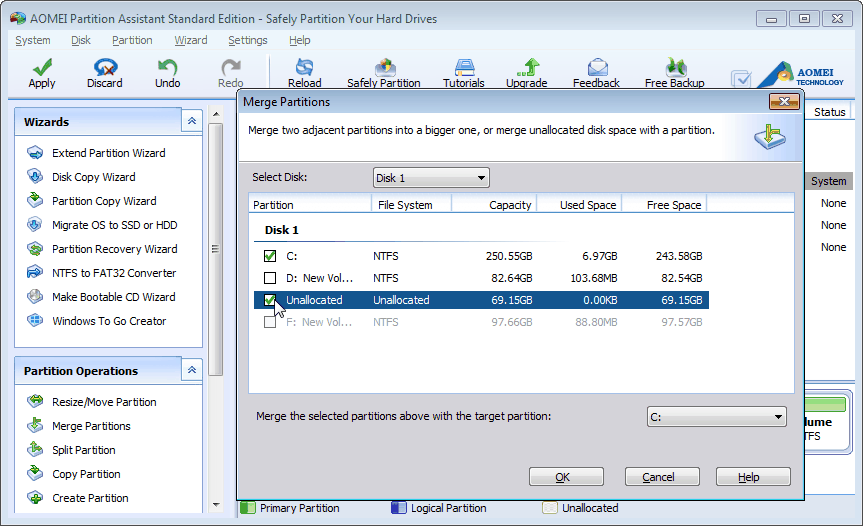
Task: Open the Disk menu
Action: [81, 40]
